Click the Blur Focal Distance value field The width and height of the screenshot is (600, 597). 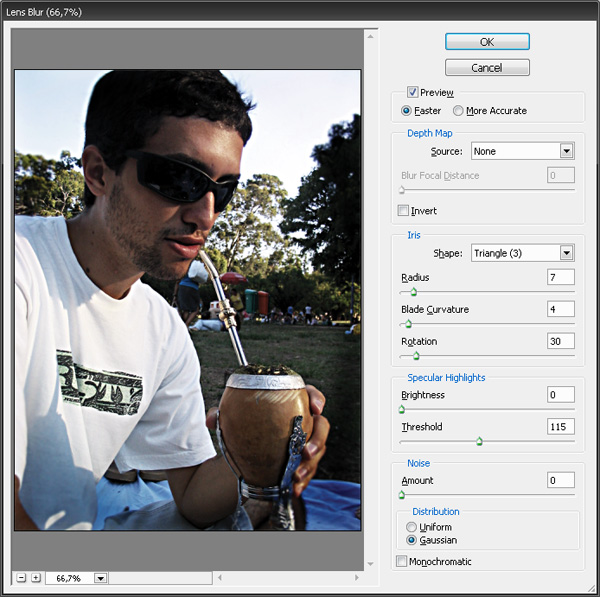[x=561, y=175]
